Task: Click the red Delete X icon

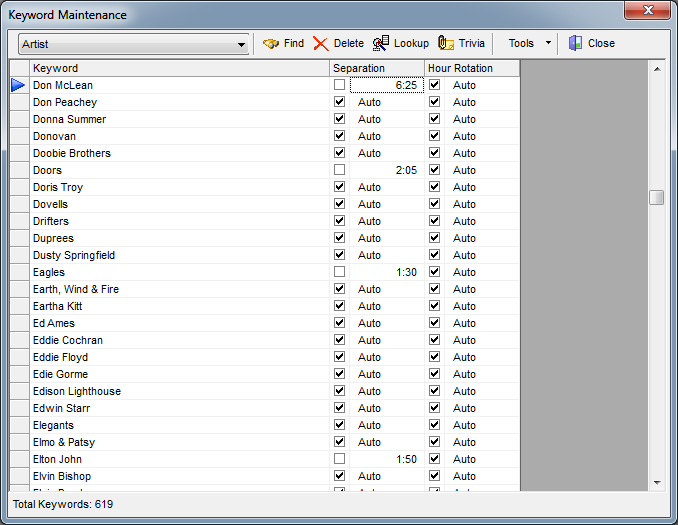Action: coord(320,44)
